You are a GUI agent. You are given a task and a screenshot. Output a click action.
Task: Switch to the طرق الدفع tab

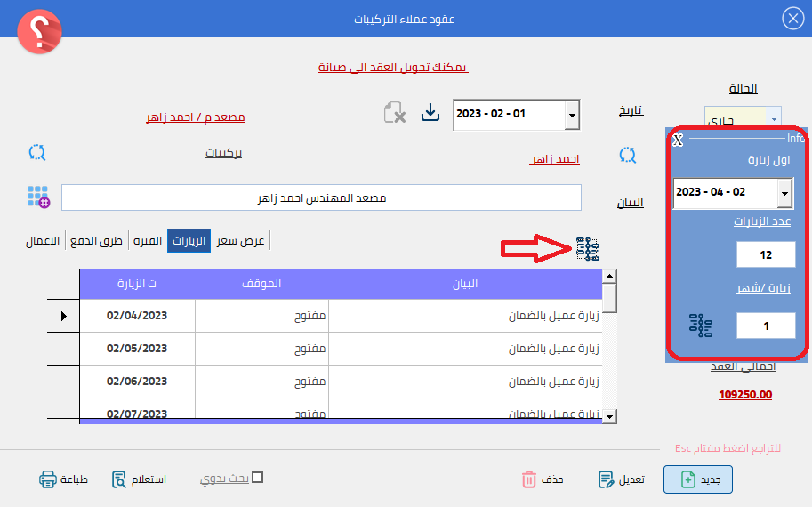click(x=97, y=241)
